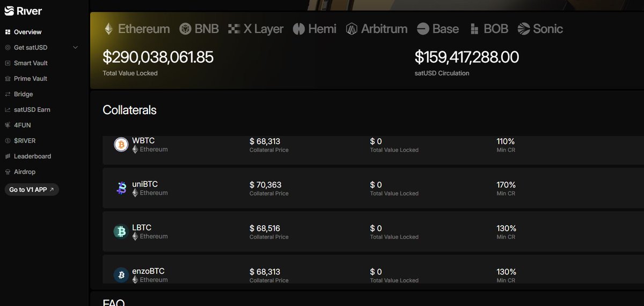Screen dimensions: 644x306
Task: Click the 4FUN sidebar icon
Action: coord(8,125)
